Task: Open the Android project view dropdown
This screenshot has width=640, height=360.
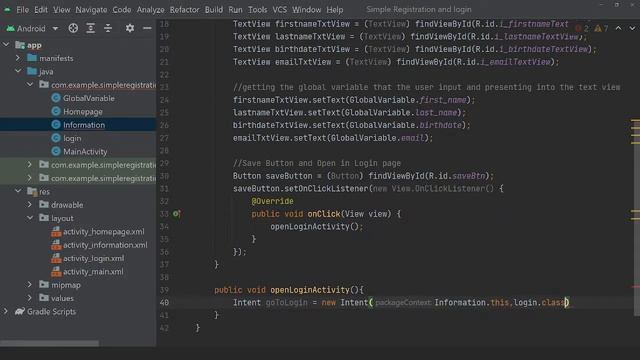Action: [x=33, y=28]
